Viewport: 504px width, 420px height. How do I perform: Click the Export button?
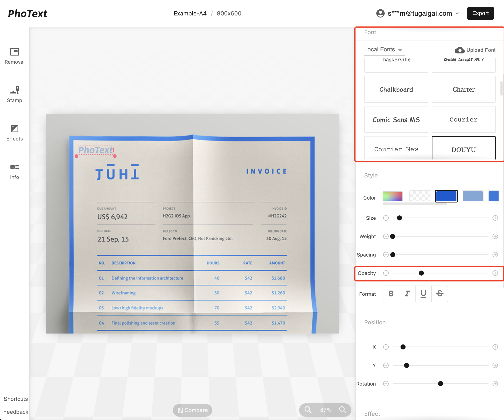point(480,13)
